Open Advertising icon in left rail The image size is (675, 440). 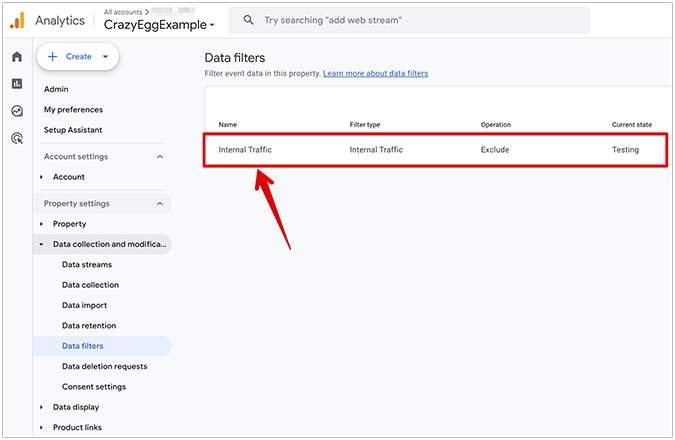coord(16,139)
